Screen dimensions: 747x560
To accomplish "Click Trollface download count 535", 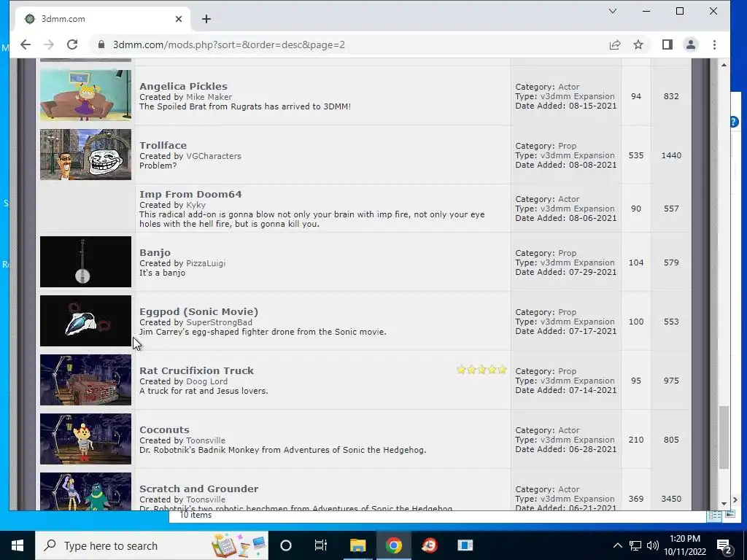I will point(636,155).
